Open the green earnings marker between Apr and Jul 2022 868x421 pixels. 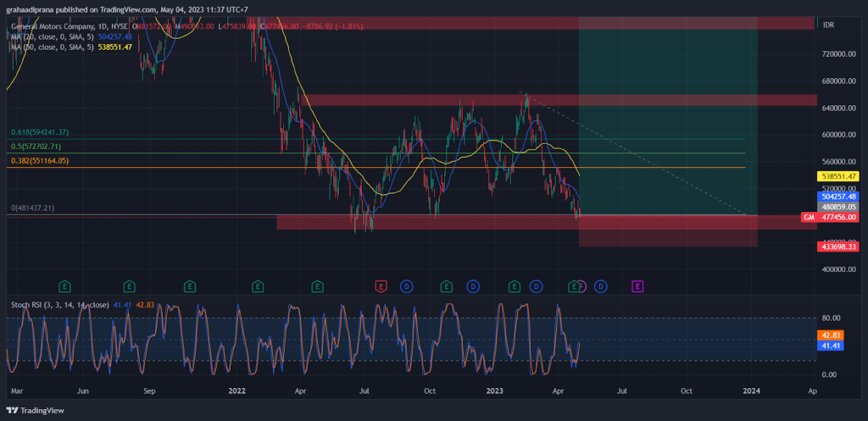pos(317,286)
